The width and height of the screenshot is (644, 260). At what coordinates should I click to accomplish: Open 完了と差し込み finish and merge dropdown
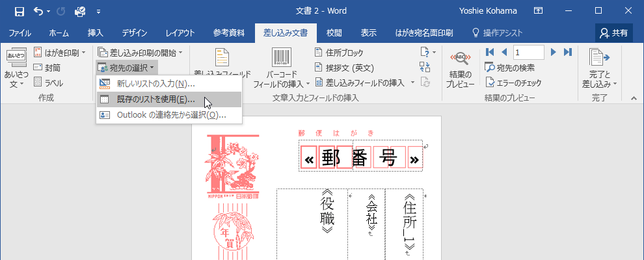click(599, 69)
